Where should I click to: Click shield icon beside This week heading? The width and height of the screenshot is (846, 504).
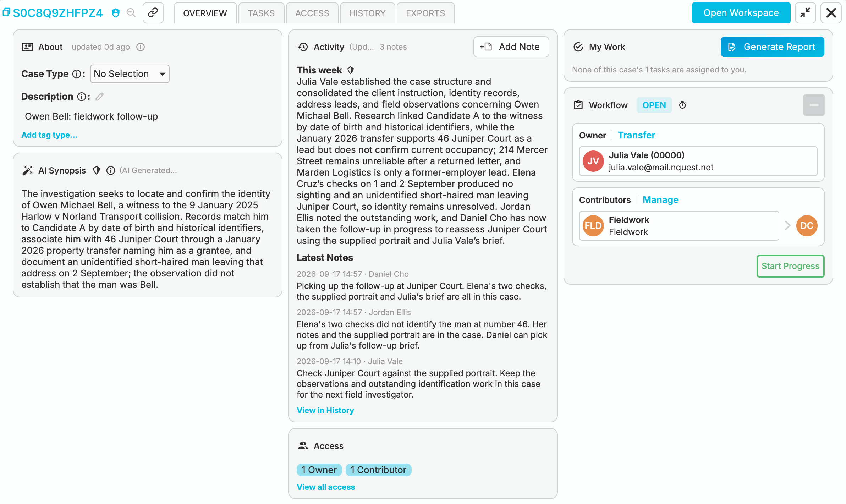(x=351, y=70)
